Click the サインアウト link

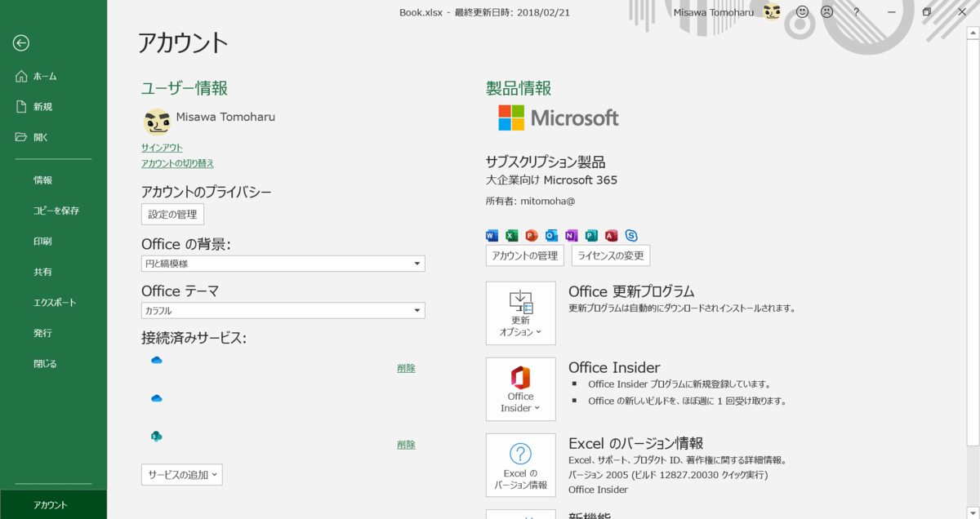[162, 148]
